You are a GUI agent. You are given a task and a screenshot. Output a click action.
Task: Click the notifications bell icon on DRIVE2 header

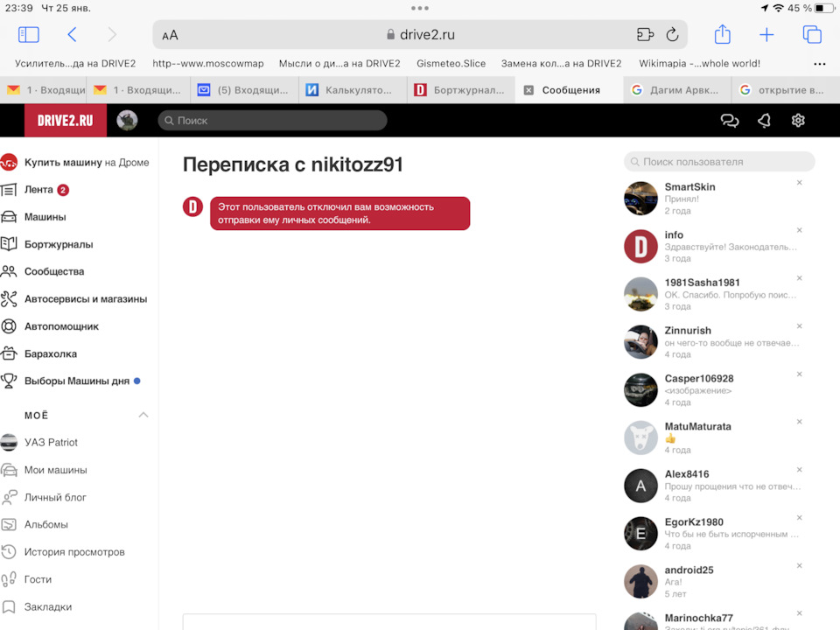(764, 121)
